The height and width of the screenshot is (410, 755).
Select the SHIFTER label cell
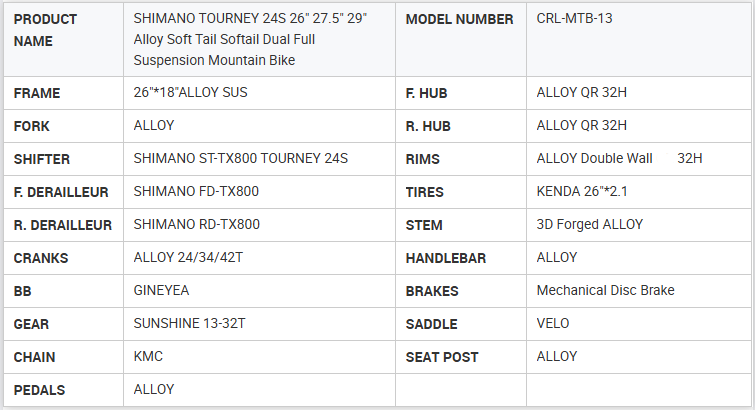click(x=42, y=159)
